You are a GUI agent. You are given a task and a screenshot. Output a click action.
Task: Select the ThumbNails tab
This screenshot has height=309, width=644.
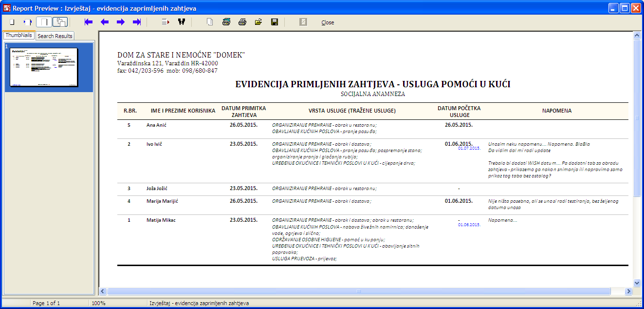point(18,36)
